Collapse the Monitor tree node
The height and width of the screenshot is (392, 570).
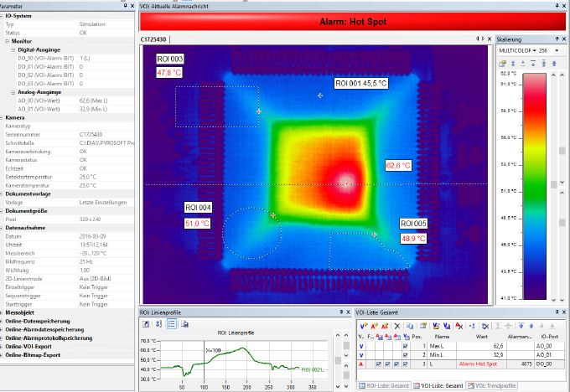pyautogui.click(x=7, y=41)
